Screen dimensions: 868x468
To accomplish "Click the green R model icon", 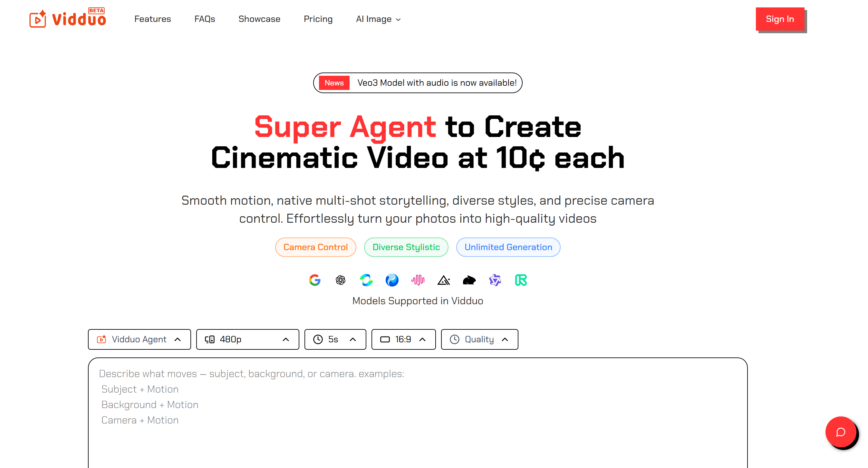I will (521, 280).
